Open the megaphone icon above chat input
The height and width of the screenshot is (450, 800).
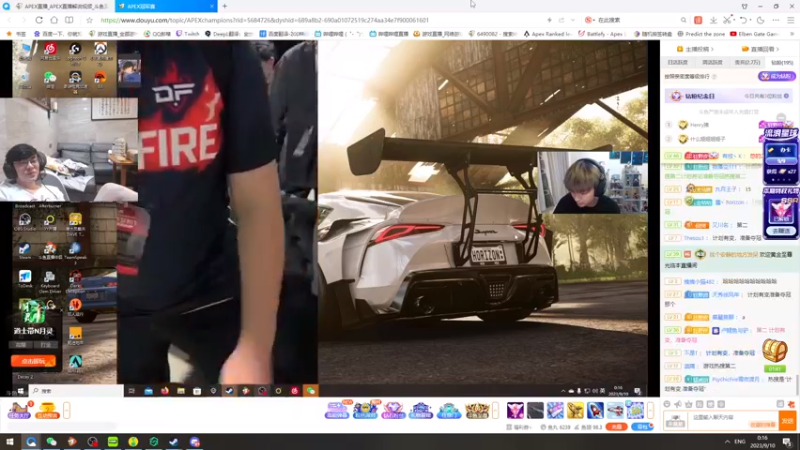pos(678,404)
